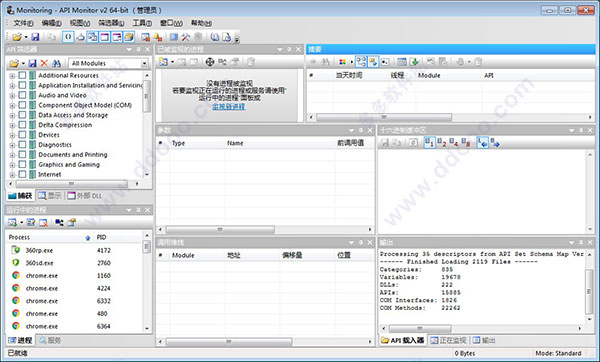Click the green down-arrow autoscroll icon
The width and height of the screenshot is (600, 362).
[414, 62]
